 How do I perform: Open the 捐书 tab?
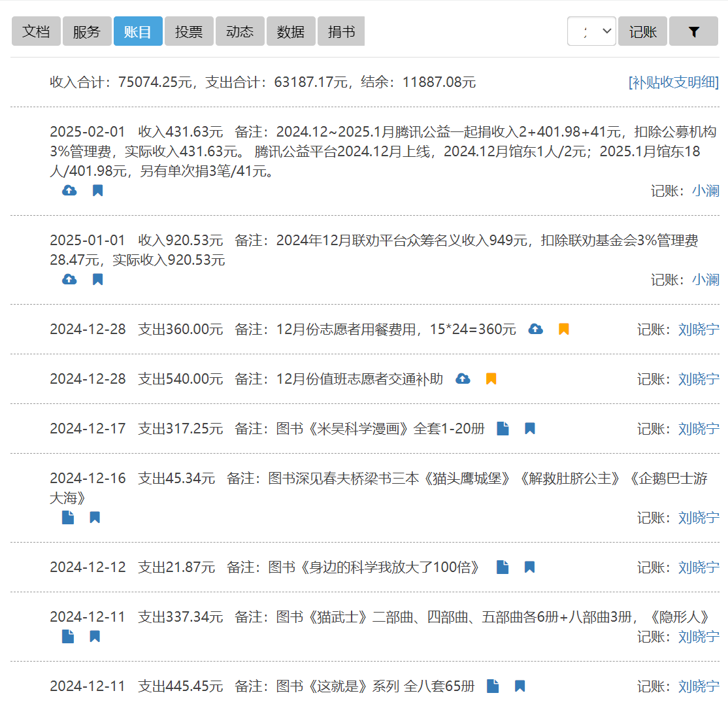[x=341, y=31]
